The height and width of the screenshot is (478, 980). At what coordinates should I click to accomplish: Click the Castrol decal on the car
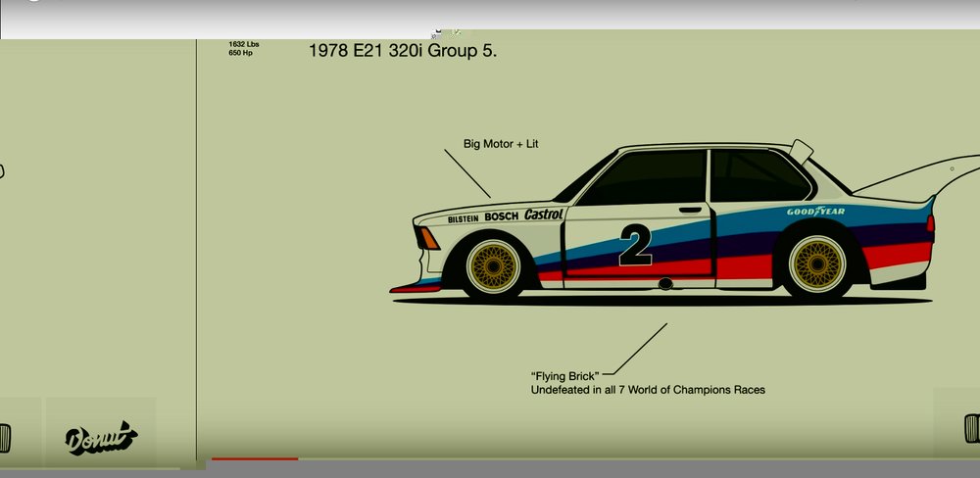[544, 214]
